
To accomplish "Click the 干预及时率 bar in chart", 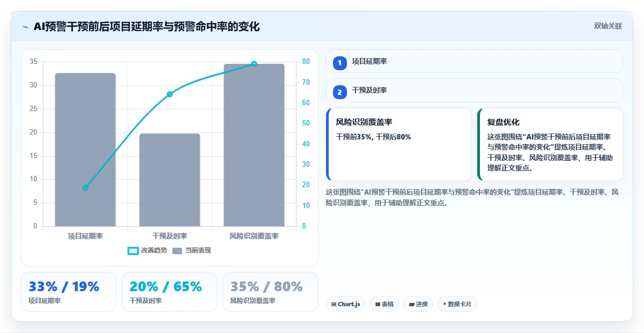I will point(169,180).
